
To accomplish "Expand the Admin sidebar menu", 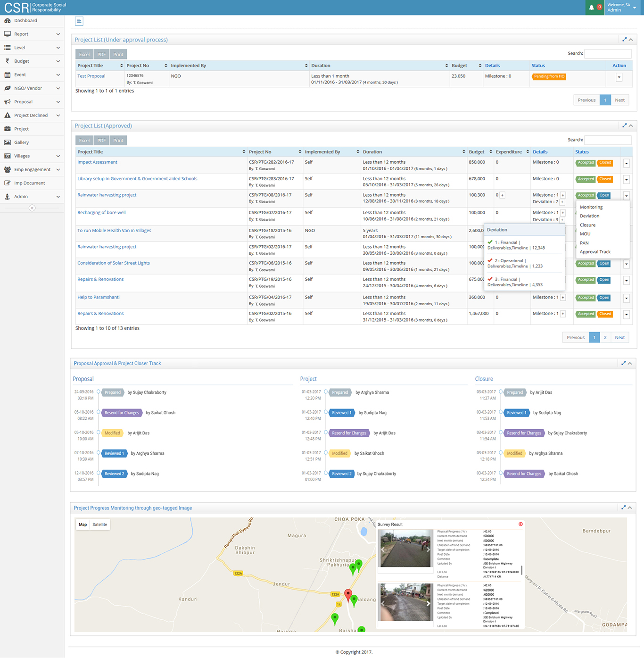I will 32,197.
